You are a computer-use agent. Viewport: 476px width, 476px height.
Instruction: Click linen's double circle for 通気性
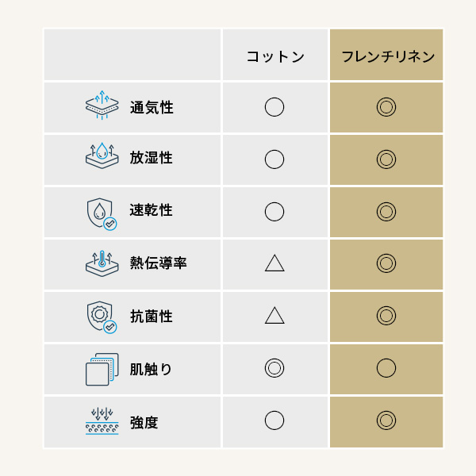point(386,107)
